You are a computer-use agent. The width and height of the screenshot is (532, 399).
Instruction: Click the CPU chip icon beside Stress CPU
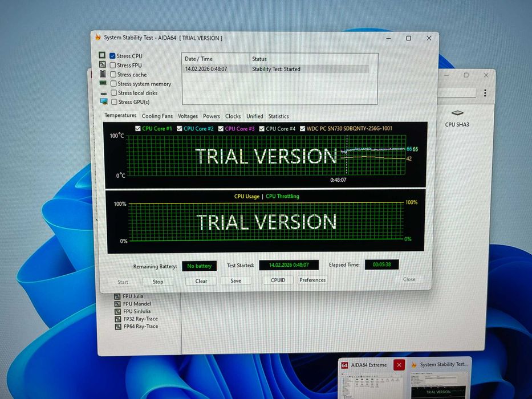pyautogui.click(x=102, y=55)
